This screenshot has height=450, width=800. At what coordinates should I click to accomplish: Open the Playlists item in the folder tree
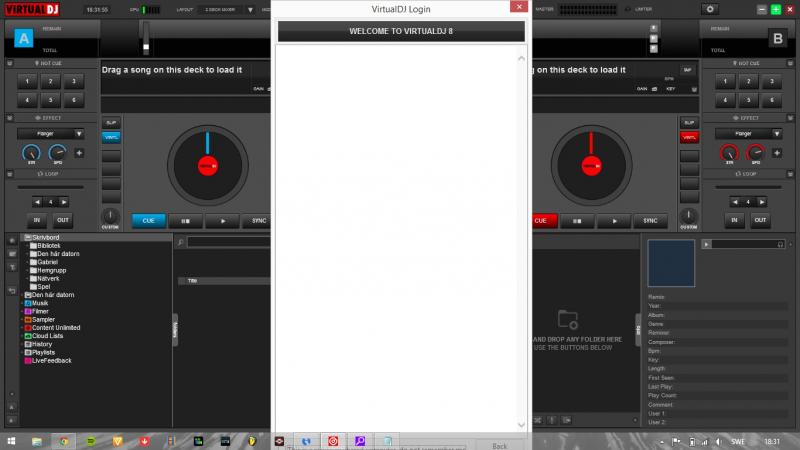(x=43, y=352)
